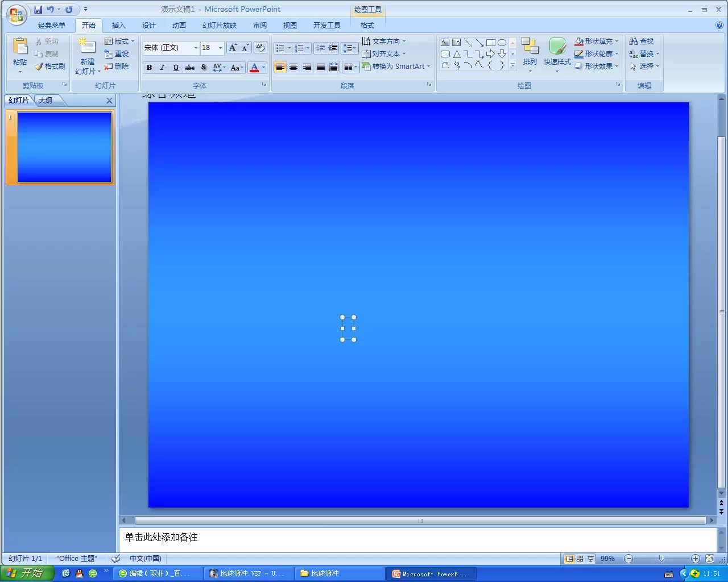Click the 查找 find button
Viewport: 728px width, 582px height.
click(x=642, y=41)
